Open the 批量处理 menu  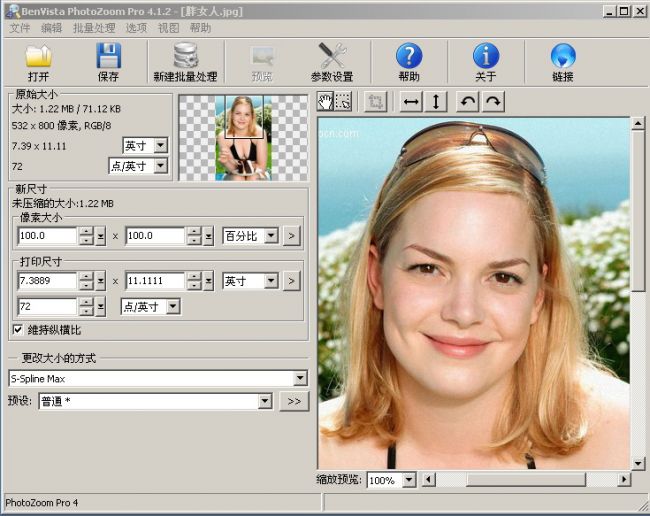(x=94, y=28)
